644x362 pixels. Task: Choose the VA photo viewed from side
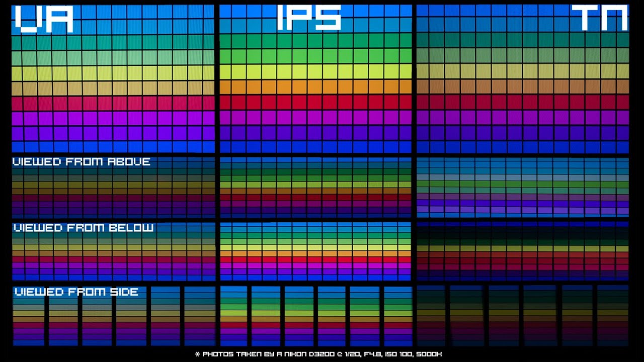tap(114, 316)
